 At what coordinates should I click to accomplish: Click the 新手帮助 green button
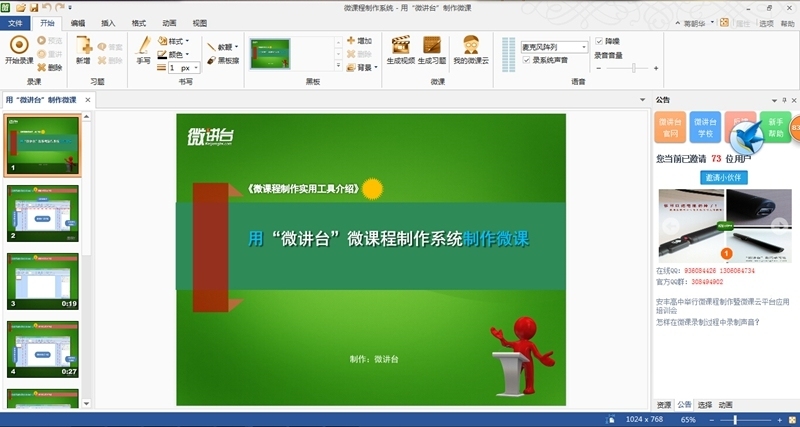point(776,127)
